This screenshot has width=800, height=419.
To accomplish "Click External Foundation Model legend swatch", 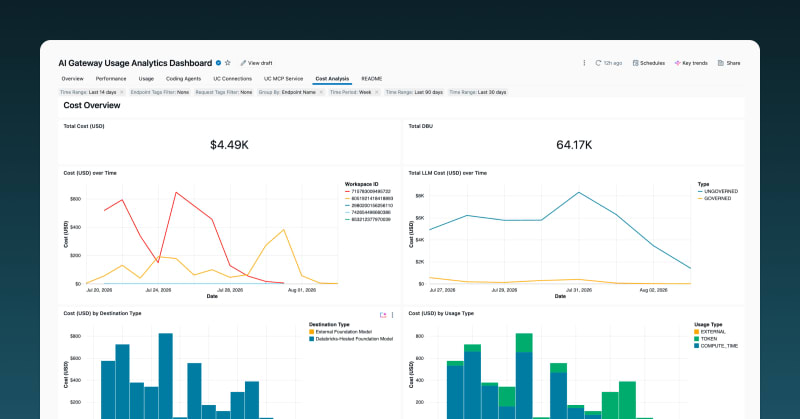I will point(311,332).
